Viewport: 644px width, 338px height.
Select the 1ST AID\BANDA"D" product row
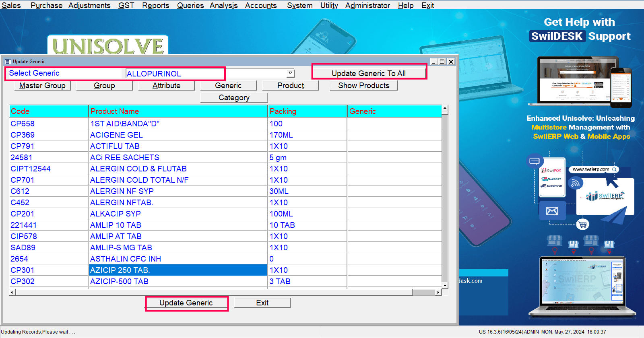tap(225, 124)
